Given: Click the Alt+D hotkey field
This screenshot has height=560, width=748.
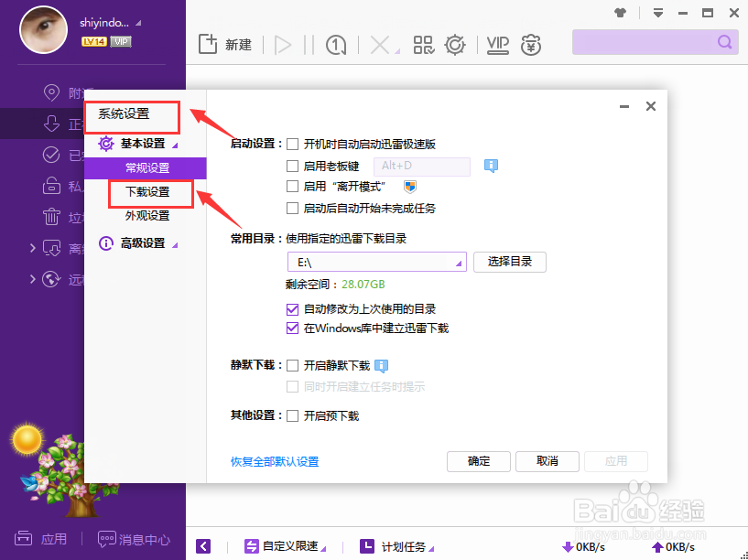Looking at the screenshot, I should click(x=422, y=167).
